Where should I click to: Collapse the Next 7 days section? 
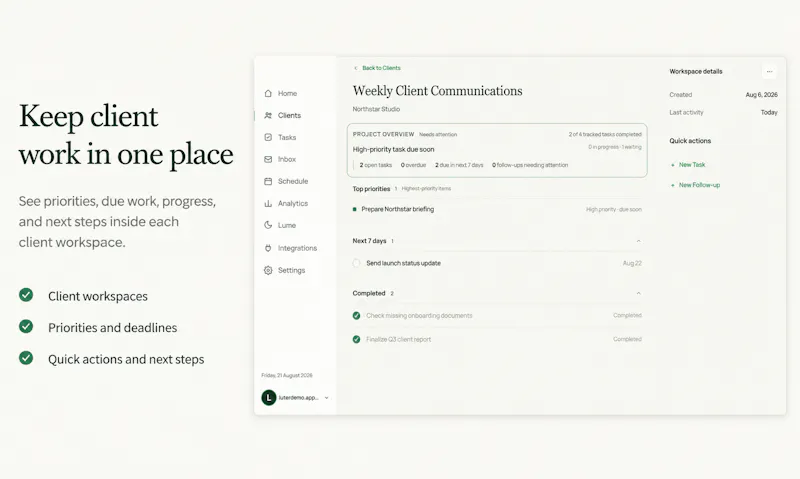point(638,241)
